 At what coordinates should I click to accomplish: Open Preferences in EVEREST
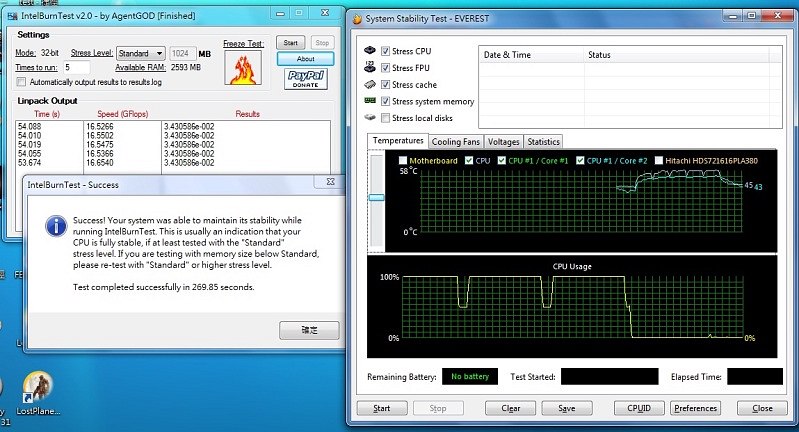[x=696, y=408]
